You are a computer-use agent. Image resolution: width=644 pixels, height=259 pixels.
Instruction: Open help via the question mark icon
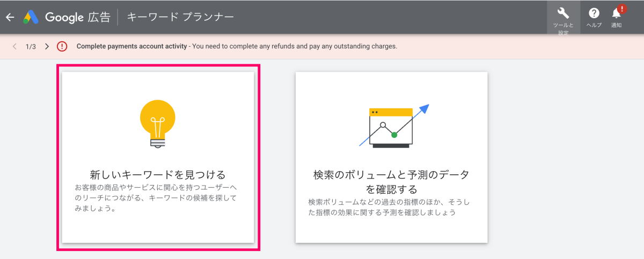[x=594, y=13]
